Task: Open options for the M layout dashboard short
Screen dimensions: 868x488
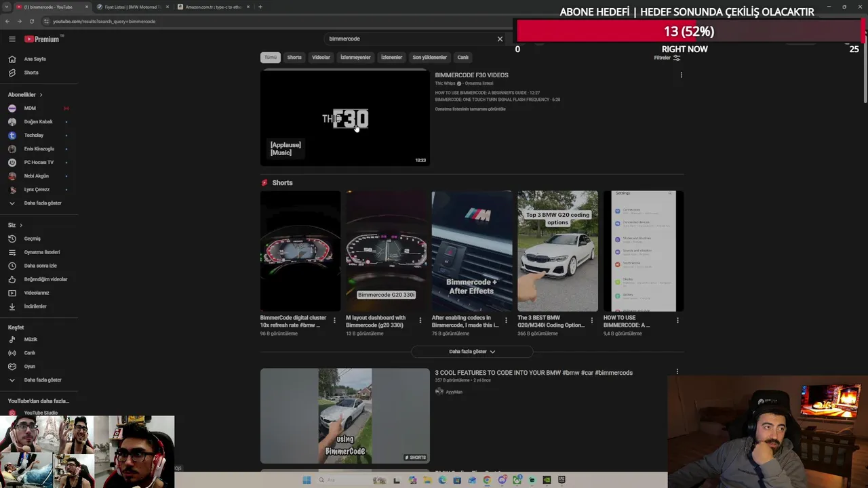Action: [420, 321]
